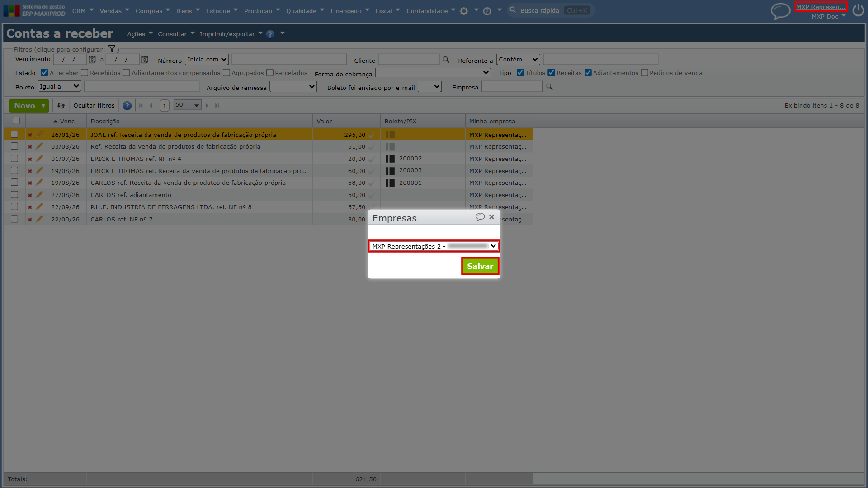
Task: Tick the select-all checkbox in the table header
Action: (x=16, y=121)
